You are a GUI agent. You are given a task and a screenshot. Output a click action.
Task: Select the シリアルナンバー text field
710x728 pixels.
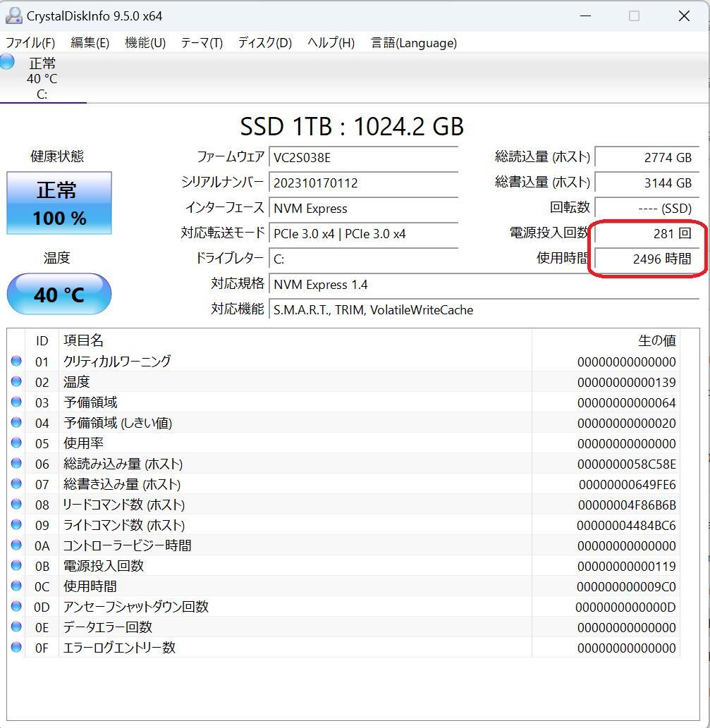pos(363,183)
